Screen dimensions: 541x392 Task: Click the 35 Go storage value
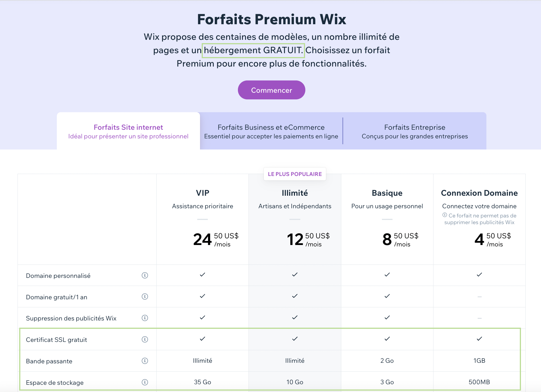(x=203, y=382)
